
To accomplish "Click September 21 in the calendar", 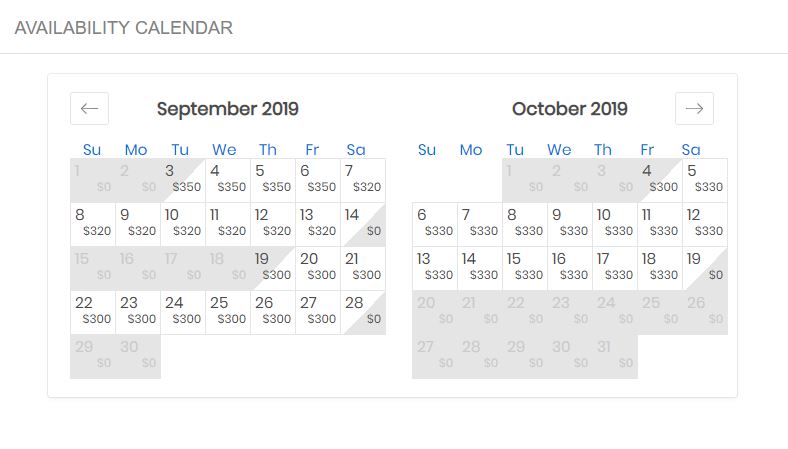I will [362, 269].
